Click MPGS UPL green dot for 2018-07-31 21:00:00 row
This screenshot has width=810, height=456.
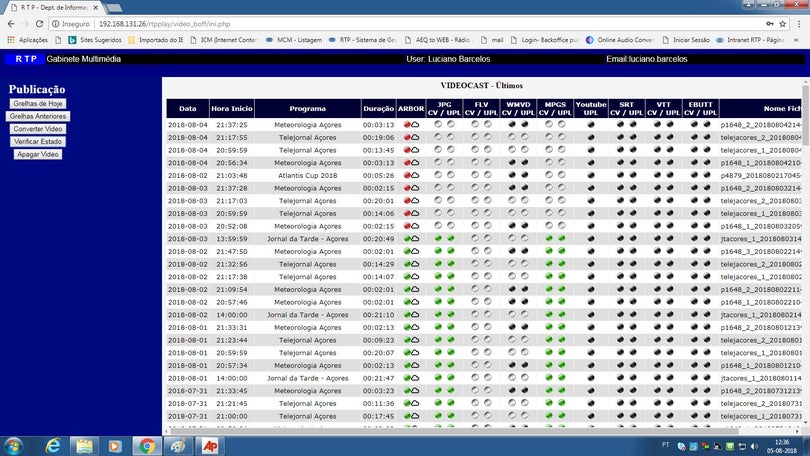562,416
